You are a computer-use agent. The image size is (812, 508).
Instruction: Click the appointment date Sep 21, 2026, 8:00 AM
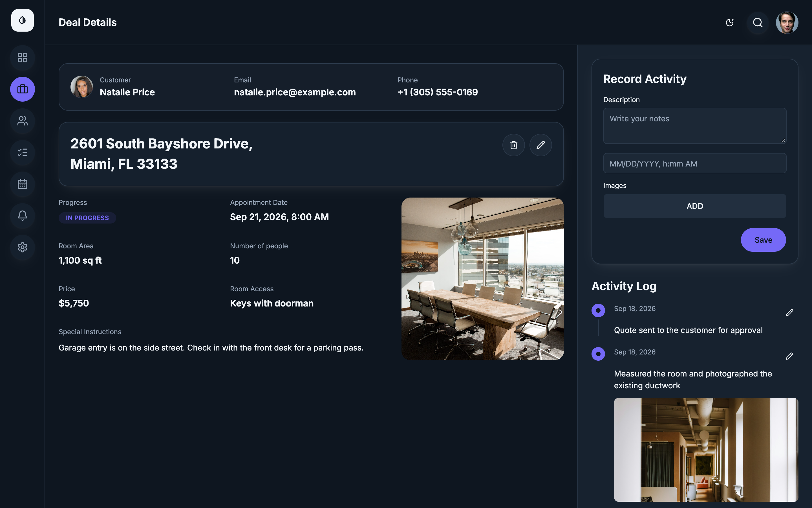point(279,217)
